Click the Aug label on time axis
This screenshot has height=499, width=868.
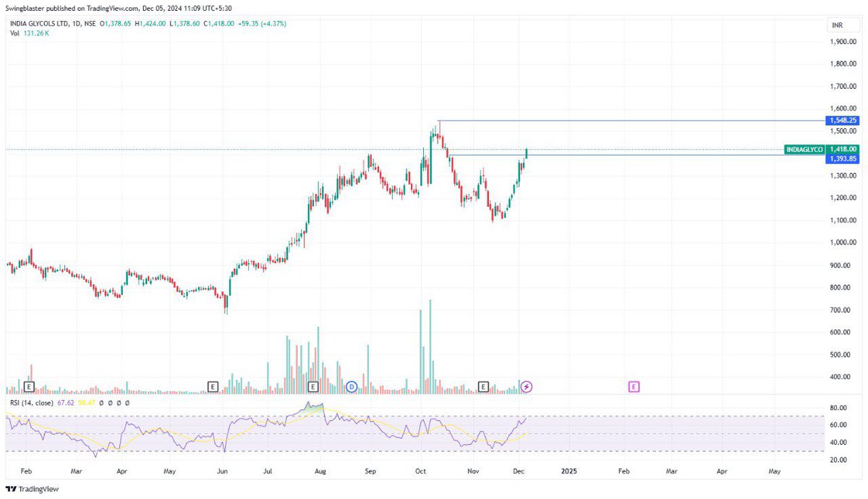tap(320, 472)
